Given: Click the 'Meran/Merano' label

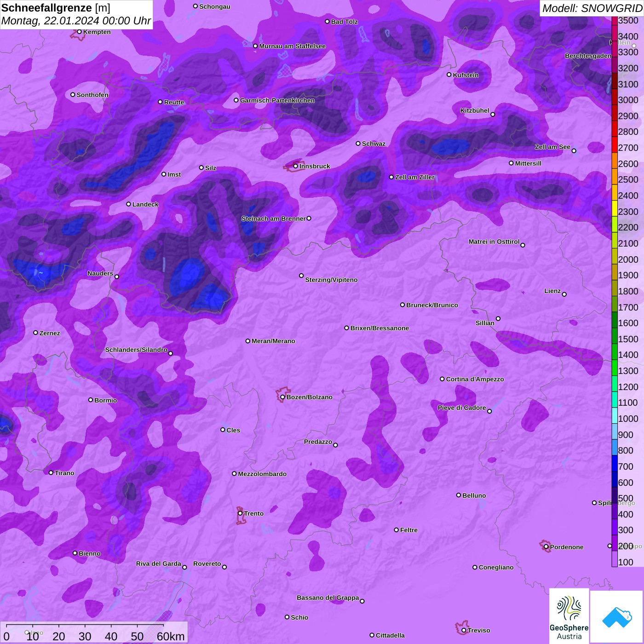Looking at the screenshot, I should 273,341.
